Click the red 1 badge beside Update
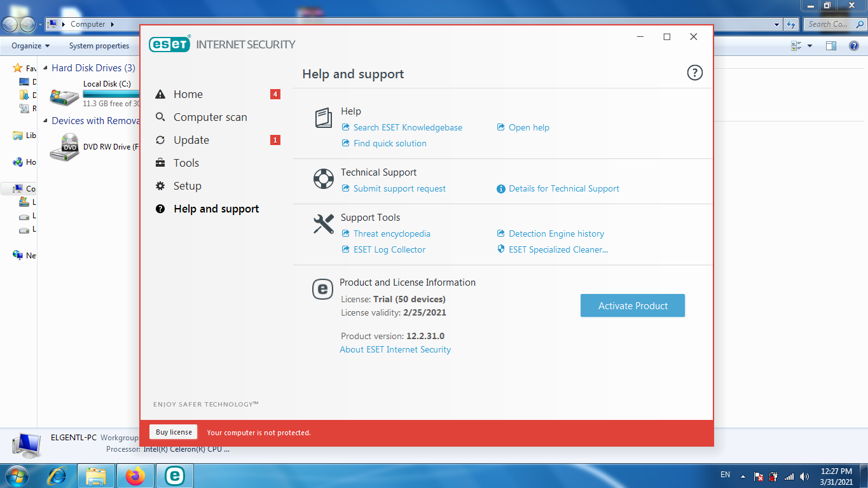The width and height of the screenshot is (868, 488). (x=275, y=140)
